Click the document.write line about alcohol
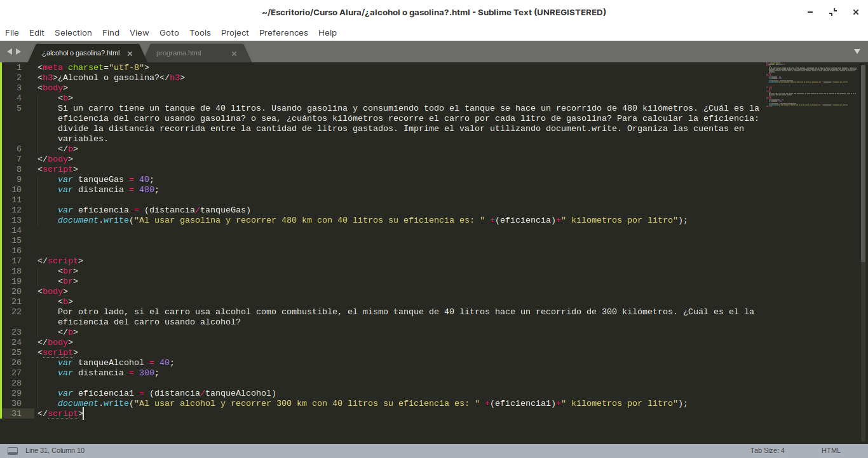Screen dimensions: 868x458 pyautogui.click(x=373, y=403)
